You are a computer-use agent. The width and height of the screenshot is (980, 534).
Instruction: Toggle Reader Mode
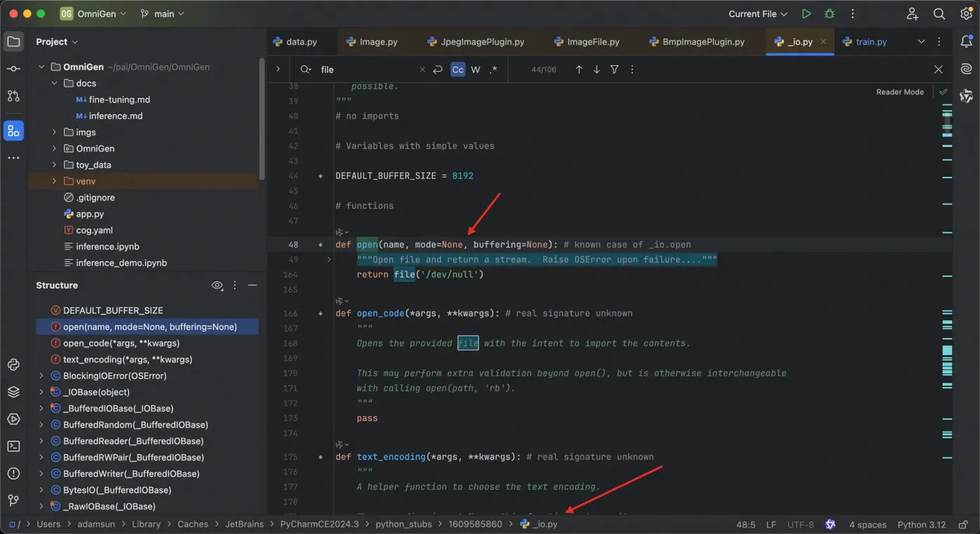(899, 92)
